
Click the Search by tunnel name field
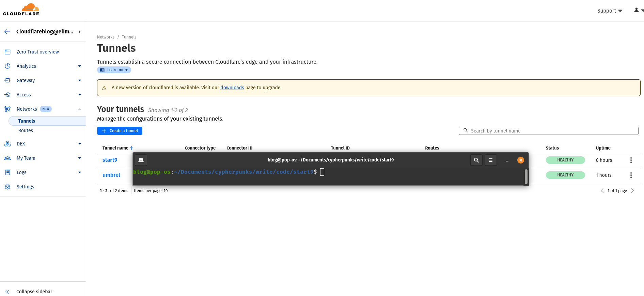(x=548, y=131)
